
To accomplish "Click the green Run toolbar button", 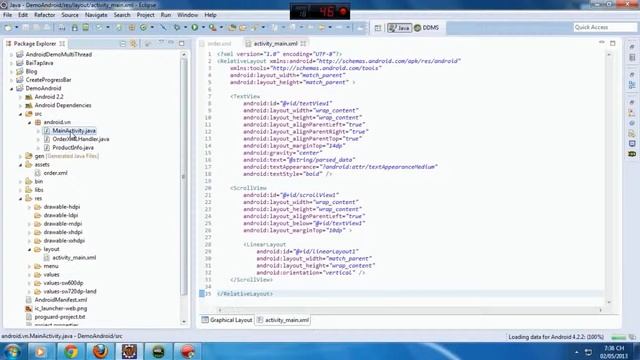I will click(195, 27).
